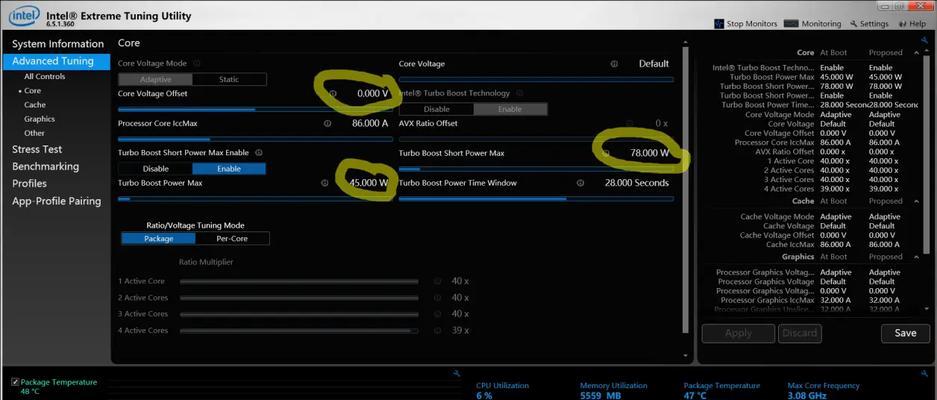This screenshot has height=400, width=937.
Task: Show info for Core Voltage Offset
Action: pyautogui.click(x=333, y=94)
